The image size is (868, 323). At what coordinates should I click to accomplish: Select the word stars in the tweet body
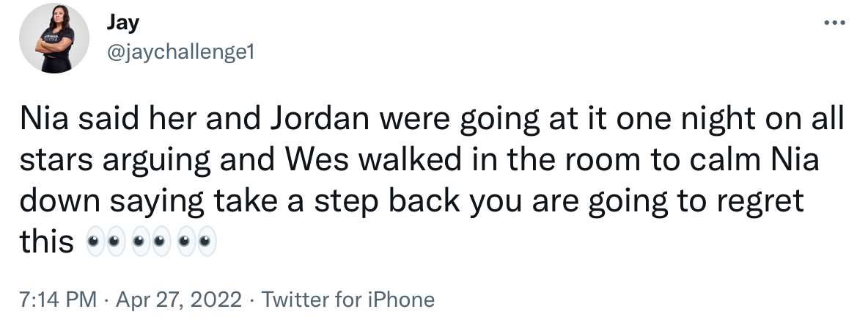click(x=56, y=159)
